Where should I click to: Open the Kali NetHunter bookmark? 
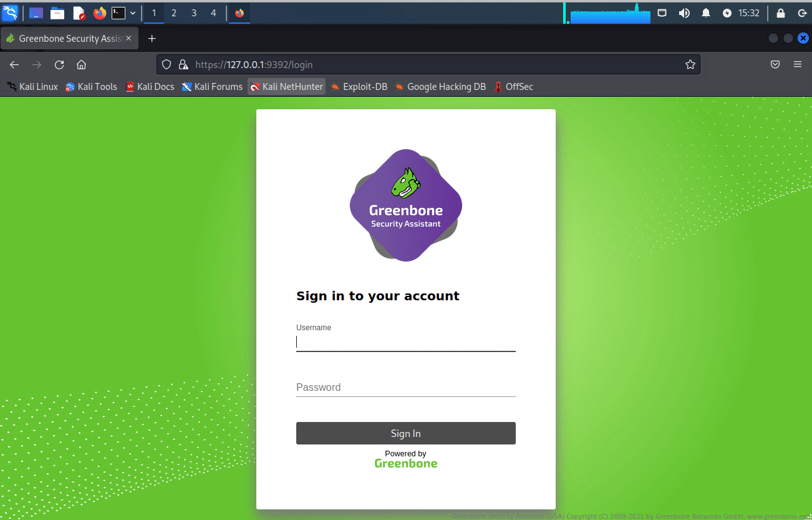pos(287,87)
